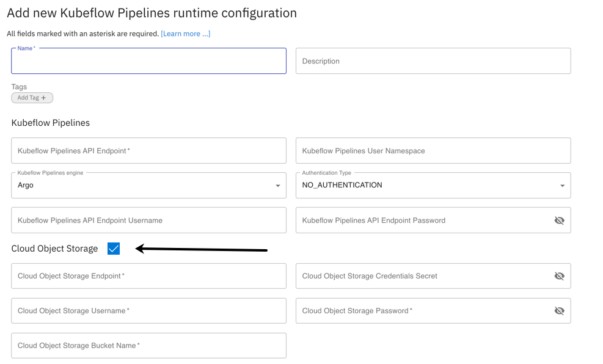Select the Cloud Object Storage Username field
The image size is (603, 364).
(x=148, y=311)
